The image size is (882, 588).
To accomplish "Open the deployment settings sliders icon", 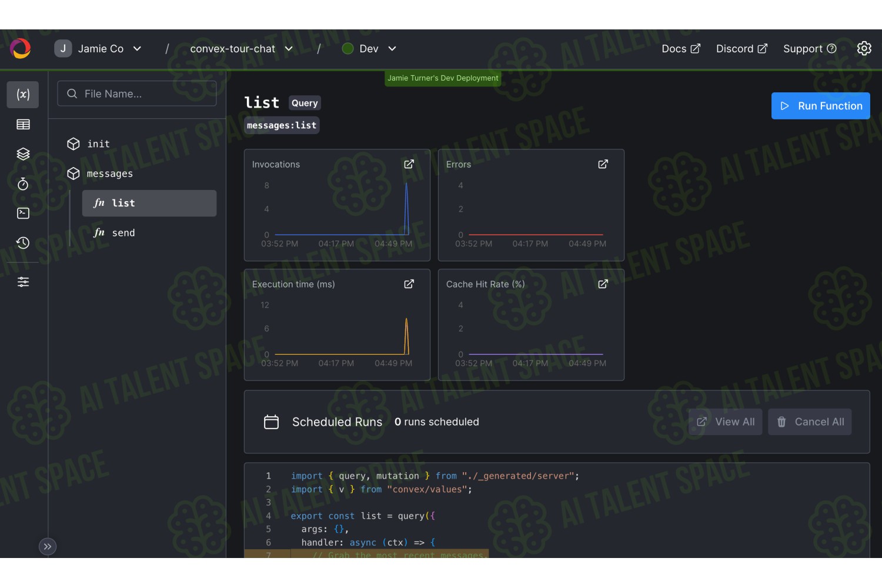I will (23, 282).
